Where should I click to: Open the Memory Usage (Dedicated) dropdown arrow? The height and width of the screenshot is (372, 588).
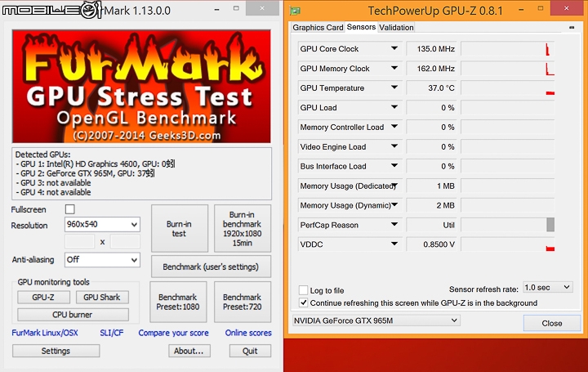pos(394,185)
